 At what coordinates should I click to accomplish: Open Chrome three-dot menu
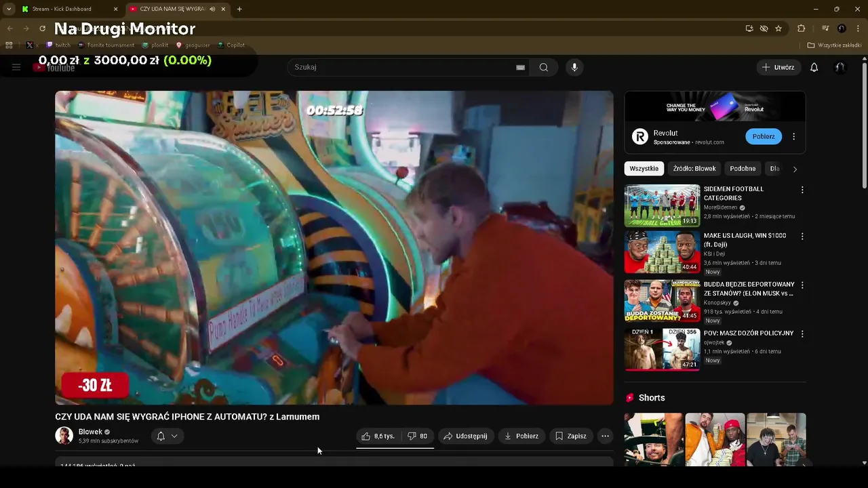pyautogui.click(x=857, y=28)
